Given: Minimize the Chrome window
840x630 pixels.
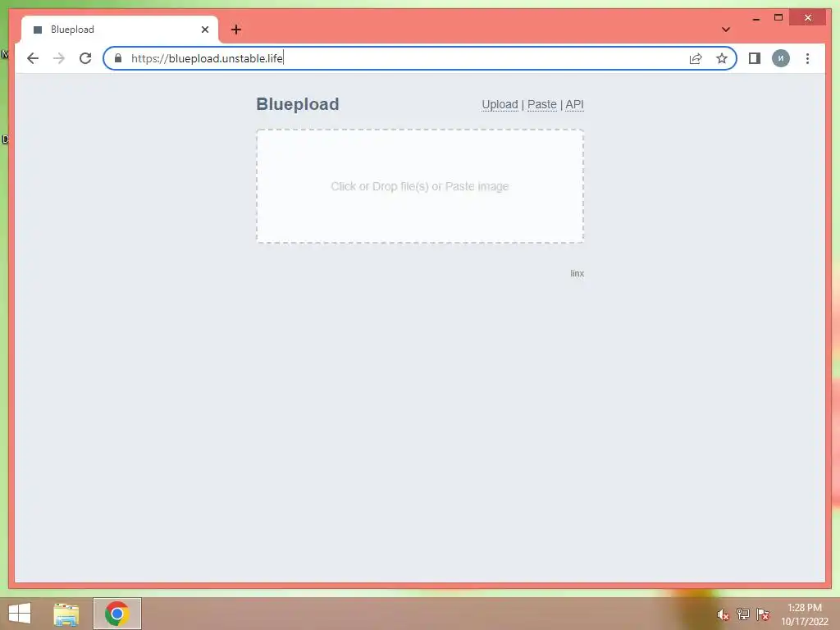Looking at the screenshot, I should click(x=756, y=19).
